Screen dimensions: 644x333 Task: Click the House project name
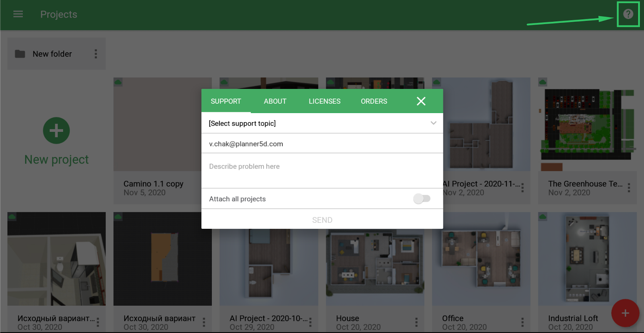[347, 318]
